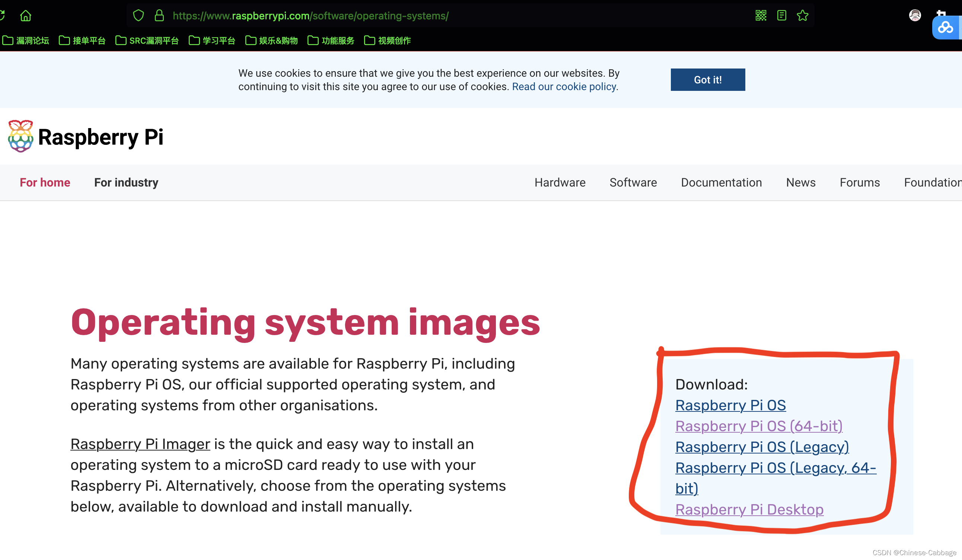Open the 漏洞论坛 bookmark folder
This screenshot has width=962, height=560.
[x=26, y=41]
